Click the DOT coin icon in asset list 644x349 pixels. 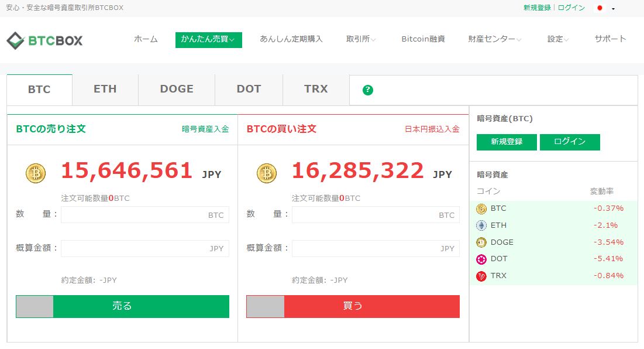pos(481,259)
